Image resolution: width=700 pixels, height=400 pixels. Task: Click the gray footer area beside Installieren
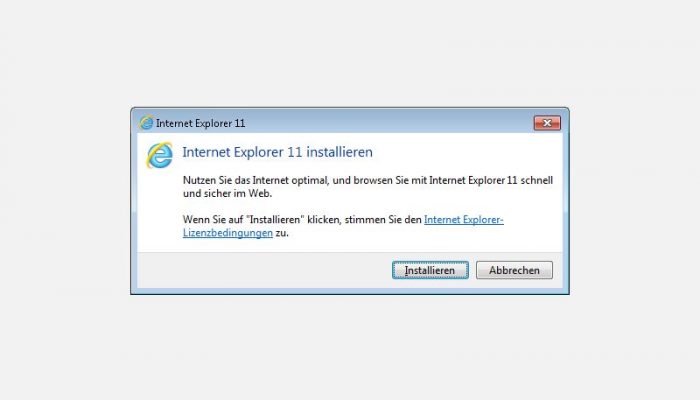(x=263, y=270)
